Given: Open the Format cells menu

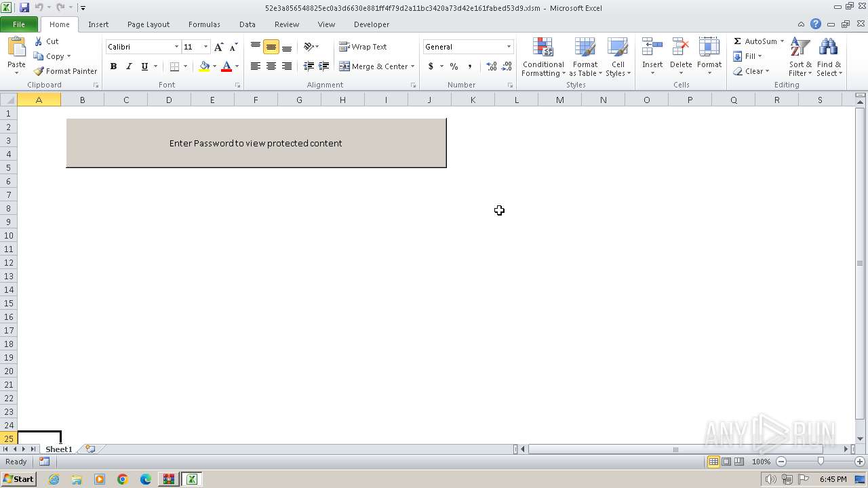Looking at the screenshot, I should point(709,58).
